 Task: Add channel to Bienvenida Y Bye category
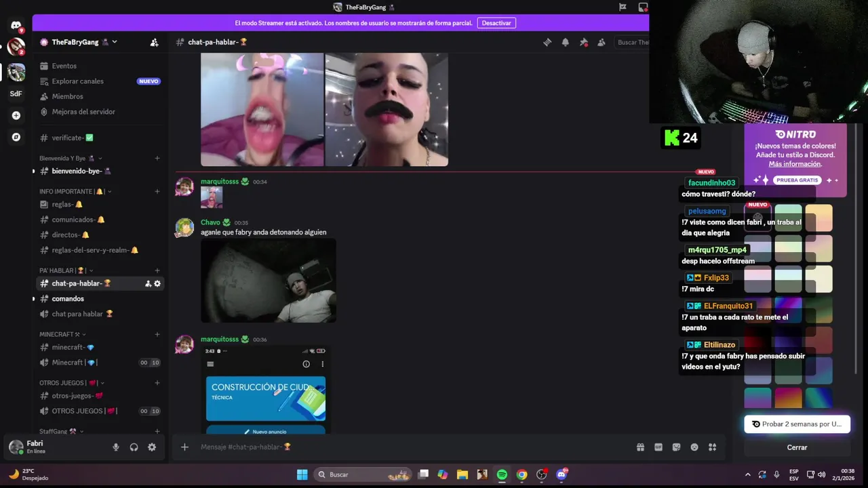pos(157,159)
